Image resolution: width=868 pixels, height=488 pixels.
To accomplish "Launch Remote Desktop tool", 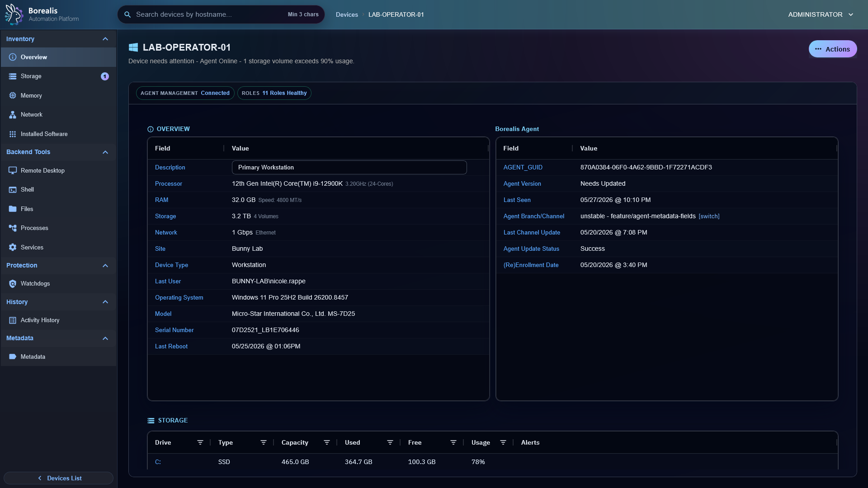I will 58,171.
